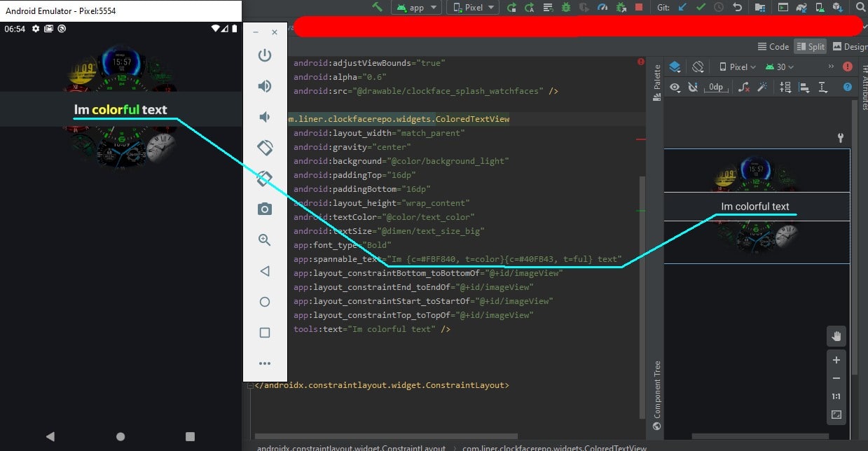Expand hidden design toolbar items chevron
The width and height of the screenshot is (868, 451).
tap(831, 67)
